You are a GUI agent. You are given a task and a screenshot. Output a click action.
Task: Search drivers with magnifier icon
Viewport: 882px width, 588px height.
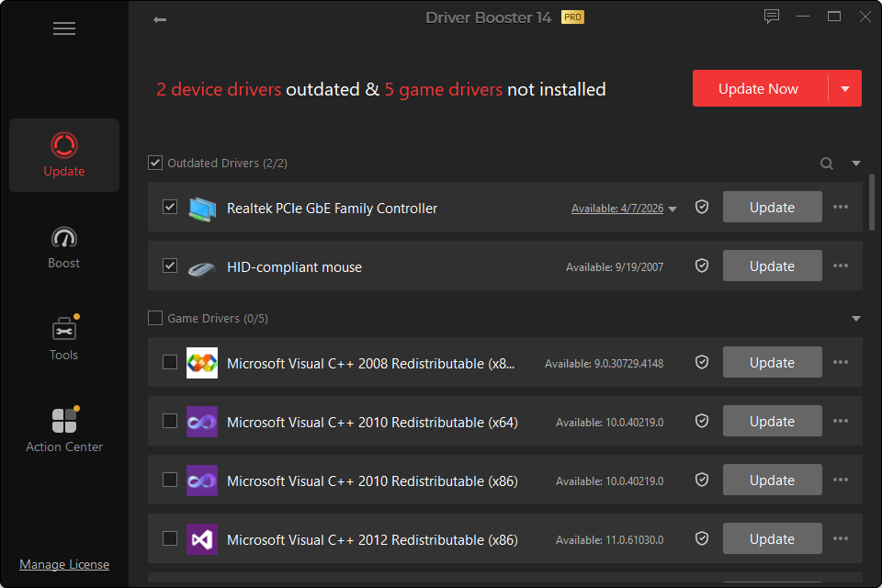(826, 164)
